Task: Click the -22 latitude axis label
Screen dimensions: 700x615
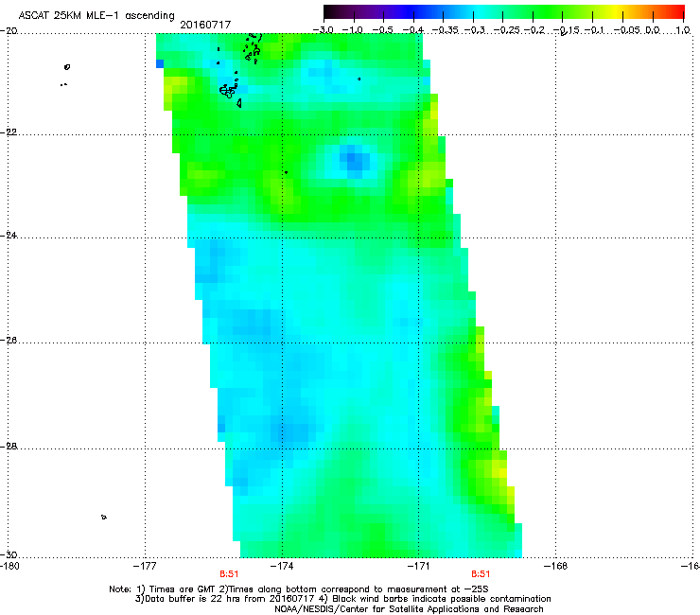Action: 9,132
